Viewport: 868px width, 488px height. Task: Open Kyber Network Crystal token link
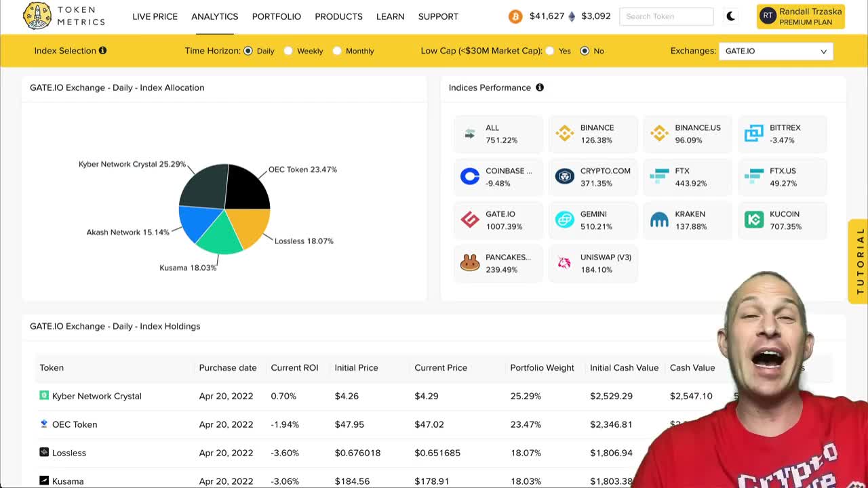pyautogui.click(x=97, y=396)
